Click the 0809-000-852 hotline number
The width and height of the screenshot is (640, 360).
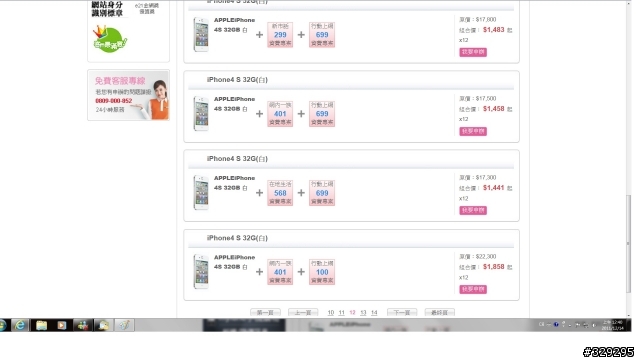tap(113, 101)
